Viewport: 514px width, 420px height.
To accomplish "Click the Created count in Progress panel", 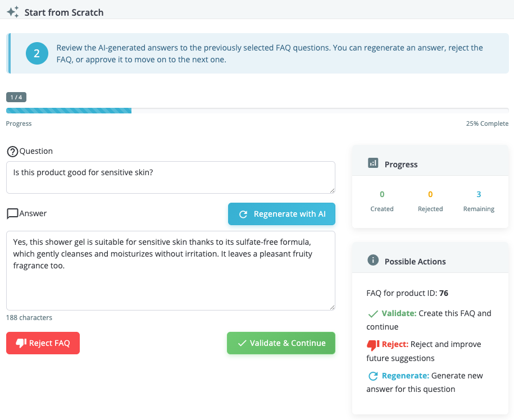I will tap(382, 194).
